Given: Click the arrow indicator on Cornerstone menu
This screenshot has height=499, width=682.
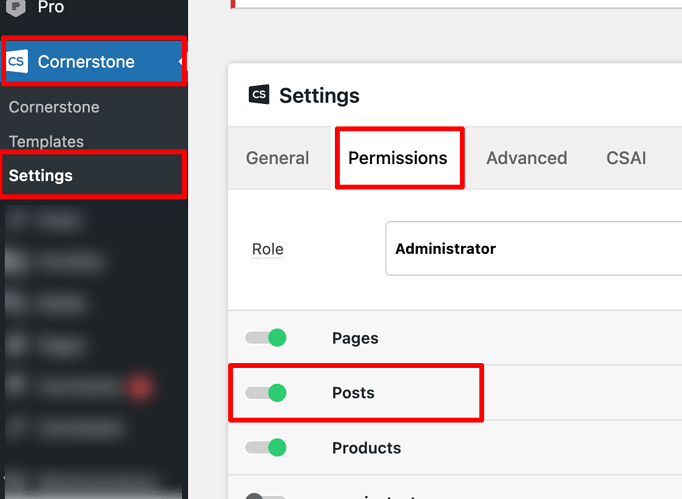Looking at the screenshot, I should click(181, 62).
